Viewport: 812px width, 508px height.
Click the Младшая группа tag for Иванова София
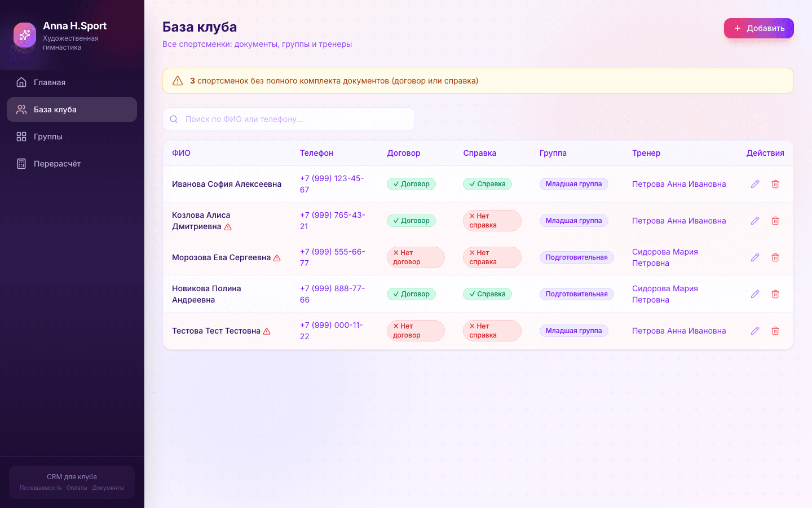pyautogui.click(x=573, y=184)
